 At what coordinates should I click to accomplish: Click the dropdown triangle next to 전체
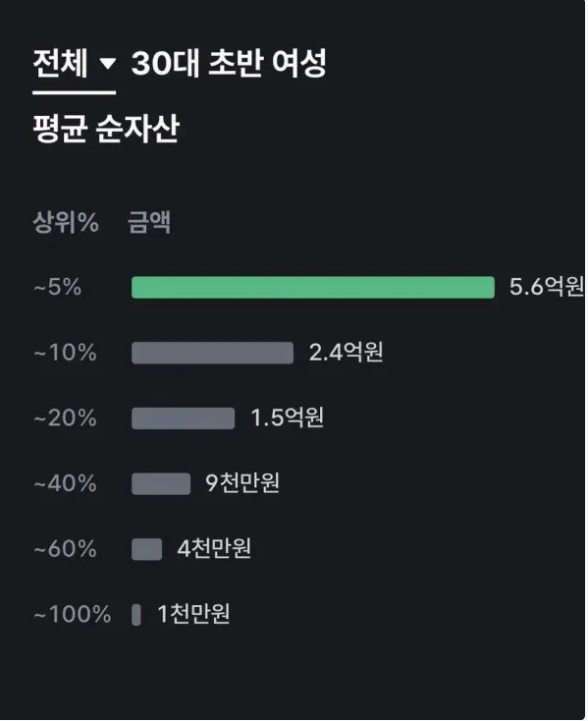pos(108,63)
